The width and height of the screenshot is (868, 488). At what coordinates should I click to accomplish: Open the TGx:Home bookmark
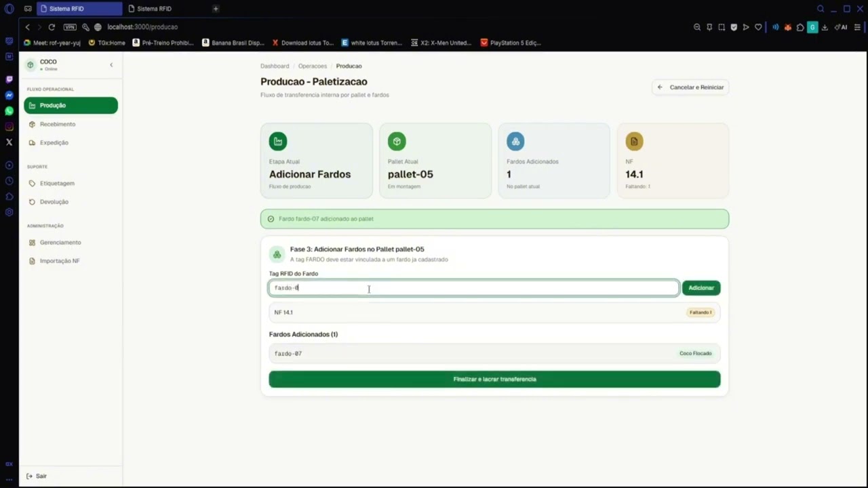pos(107,43)
